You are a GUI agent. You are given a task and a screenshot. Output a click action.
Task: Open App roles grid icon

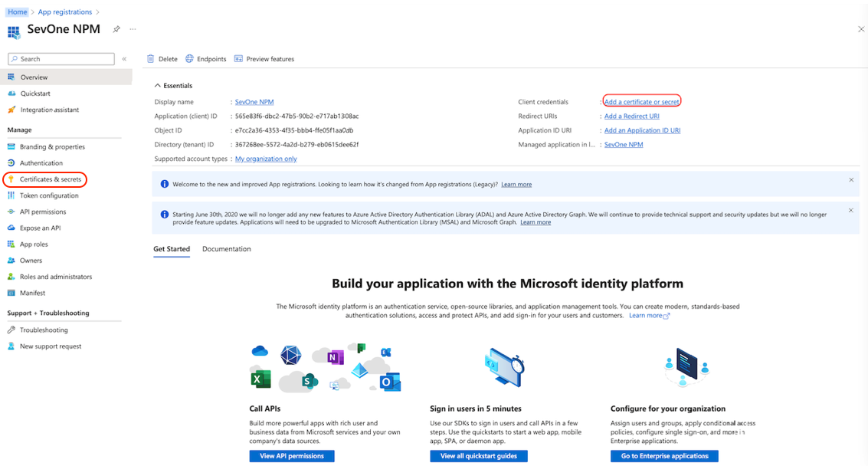[x=11, y=244]
